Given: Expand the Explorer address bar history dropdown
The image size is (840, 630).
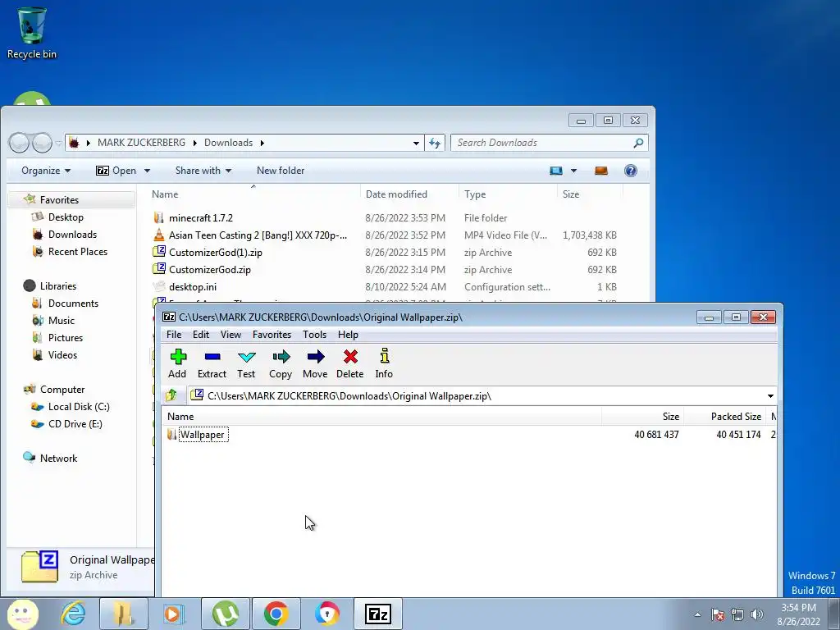Looking at the screenshot, I should pos(416,143).
